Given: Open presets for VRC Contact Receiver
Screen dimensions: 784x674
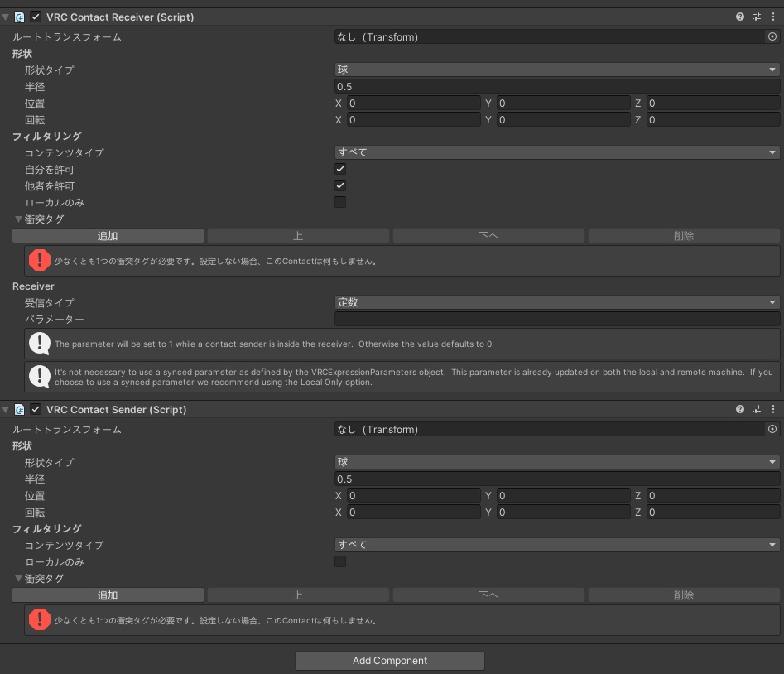Looking at the screenshot, I should 757,17.
